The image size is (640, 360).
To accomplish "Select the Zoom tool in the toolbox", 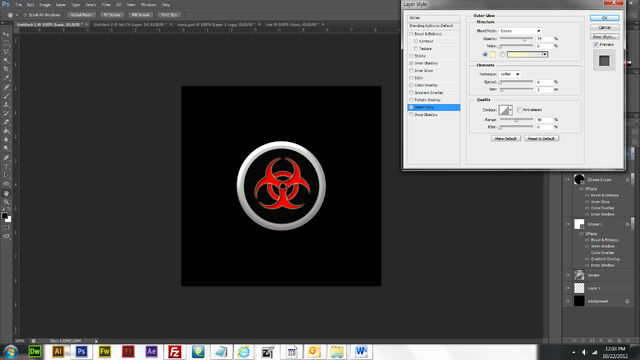I will pos(6,202).
